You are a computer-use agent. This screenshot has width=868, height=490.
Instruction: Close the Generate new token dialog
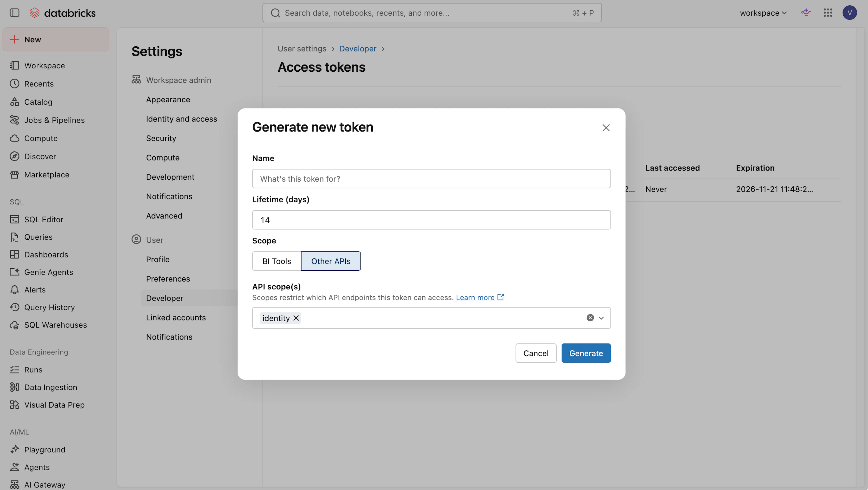[606, 128]
